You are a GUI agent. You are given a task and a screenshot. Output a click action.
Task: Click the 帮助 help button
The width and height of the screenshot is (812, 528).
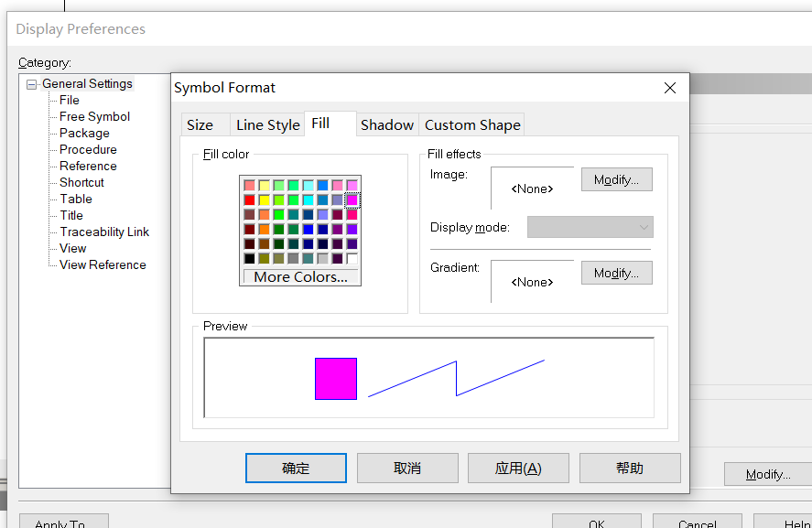629,468
